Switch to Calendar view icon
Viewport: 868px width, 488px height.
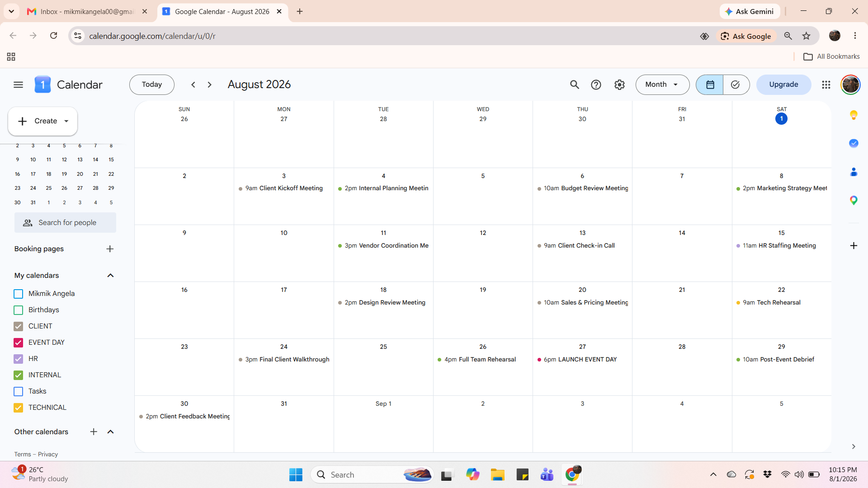click(x=710, y=84)
